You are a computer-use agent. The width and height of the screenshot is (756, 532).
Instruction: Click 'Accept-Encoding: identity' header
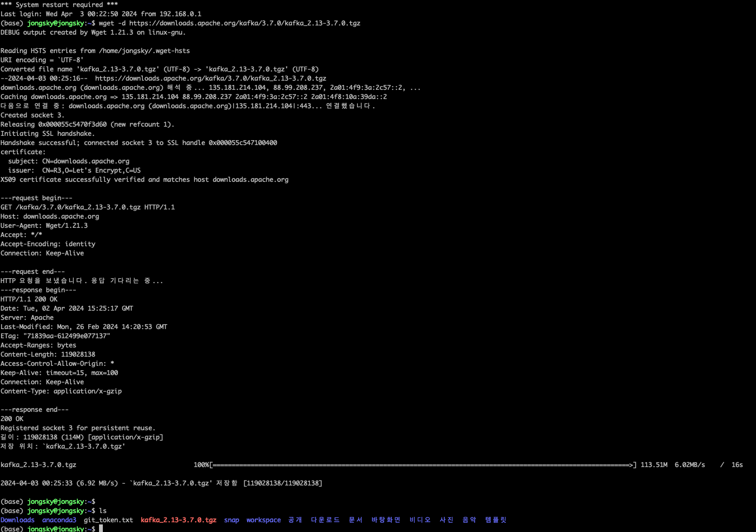pyautogui.click(x=48, y=244)
